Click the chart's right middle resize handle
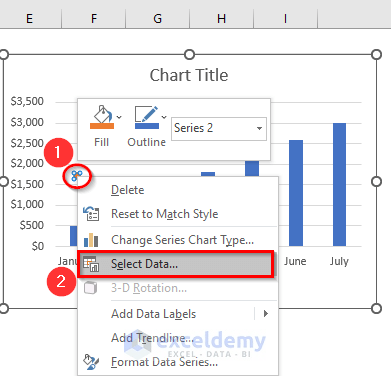 click(376, 182)
